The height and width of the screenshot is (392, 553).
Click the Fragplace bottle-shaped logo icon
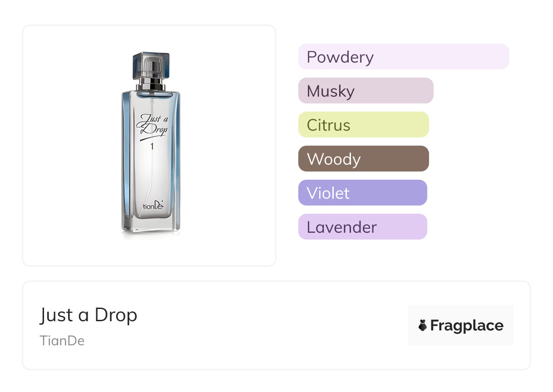[423, 325]
